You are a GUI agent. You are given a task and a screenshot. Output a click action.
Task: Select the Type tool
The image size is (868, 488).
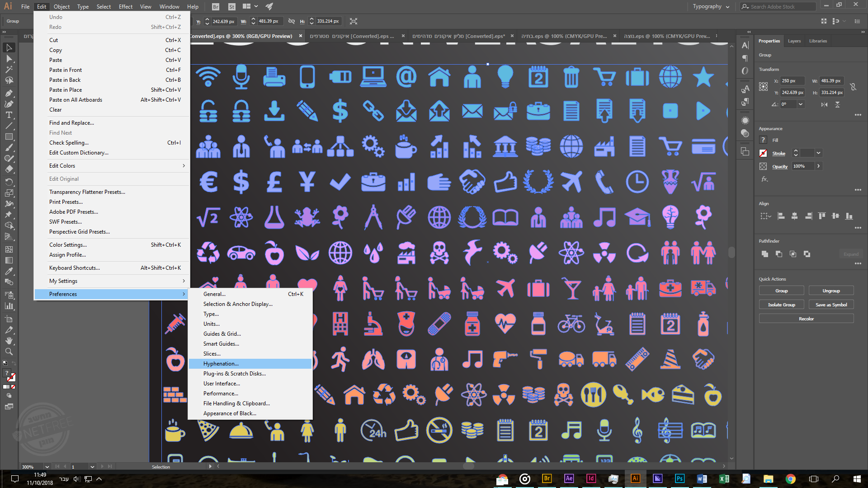point(9,115)
